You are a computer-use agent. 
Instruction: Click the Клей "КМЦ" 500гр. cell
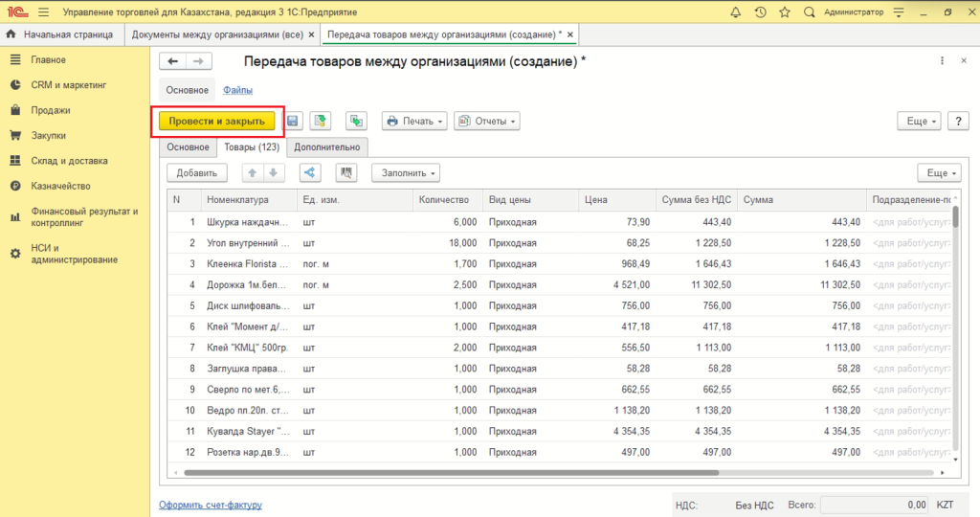249,348
